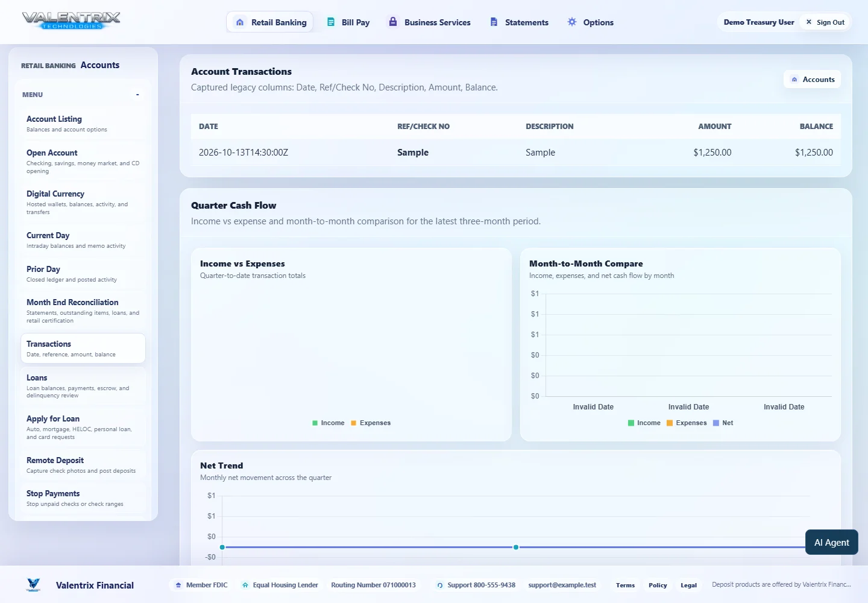The height and width of the screenshot is (603, 868).
Task: Click the support@example.test email link
Action: click(x=562, y=585)
